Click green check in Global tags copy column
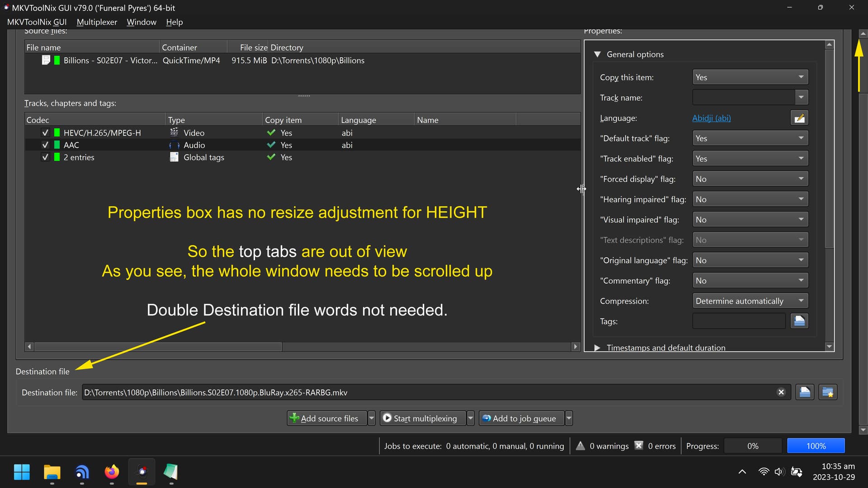The image size is (868, 488). (x=271, y=157)
